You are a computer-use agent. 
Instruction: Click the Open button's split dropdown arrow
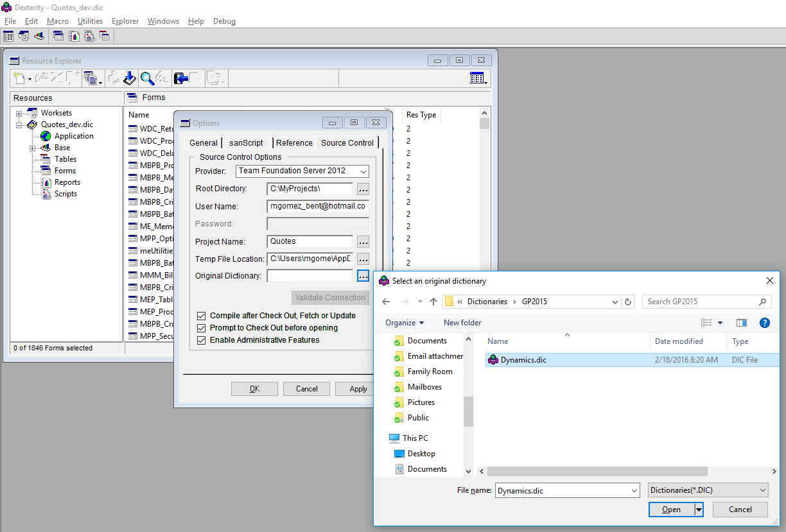pyautogui.click(x=699, y=510)
